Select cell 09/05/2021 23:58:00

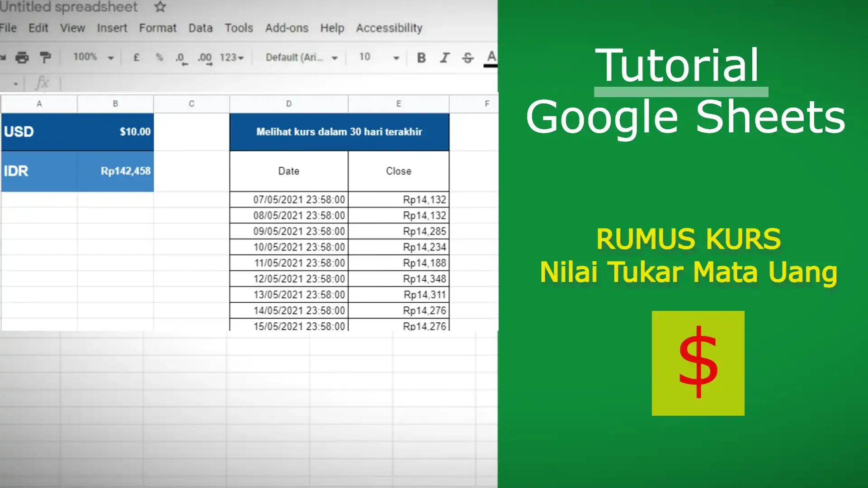click(289, 231)
